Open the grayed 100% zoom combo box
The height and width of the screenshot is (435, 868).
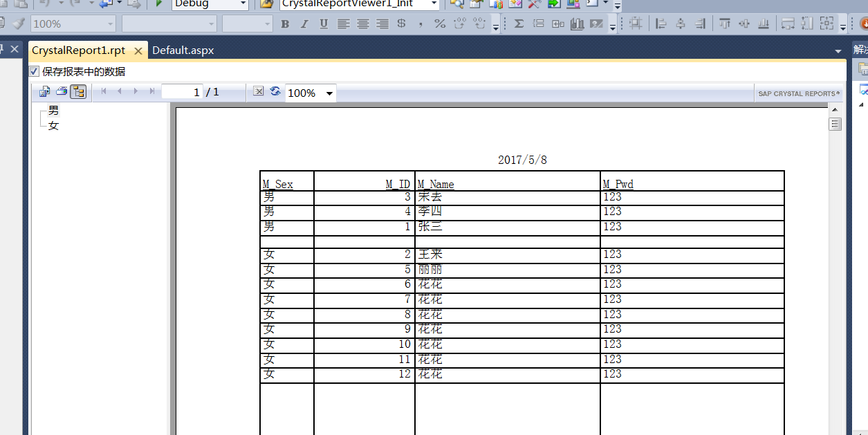pos(73,24)
